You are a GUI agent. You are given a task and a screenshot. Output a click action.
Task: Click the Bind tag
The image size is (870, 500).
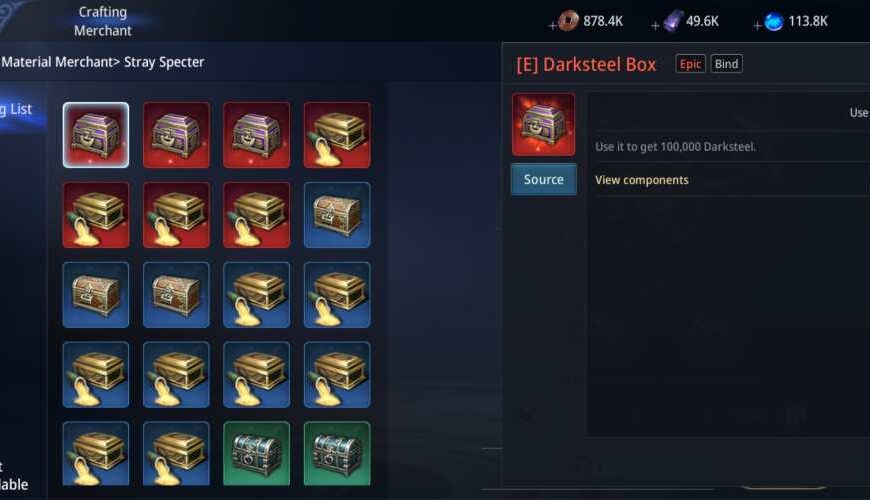point(726,64)
